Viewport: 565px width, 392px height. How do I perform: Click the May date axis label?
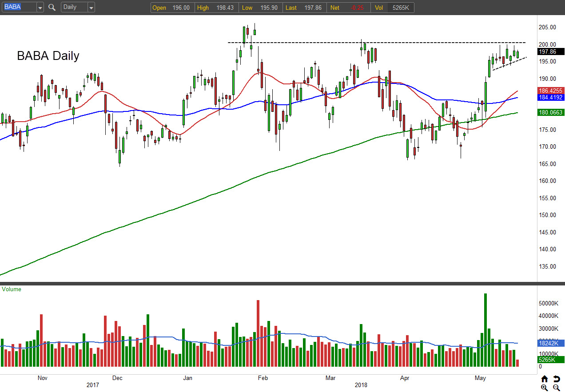480,378
